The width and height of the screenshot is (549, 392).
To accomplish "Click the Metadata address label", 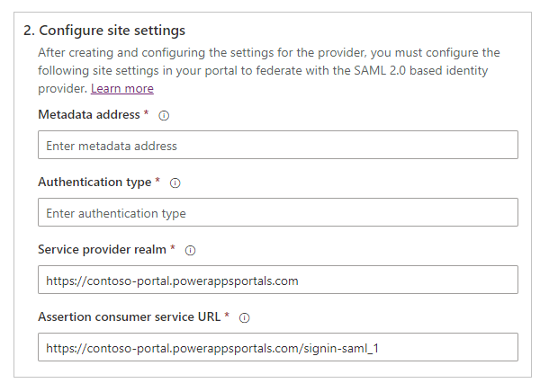I will (x=88, y=114).
